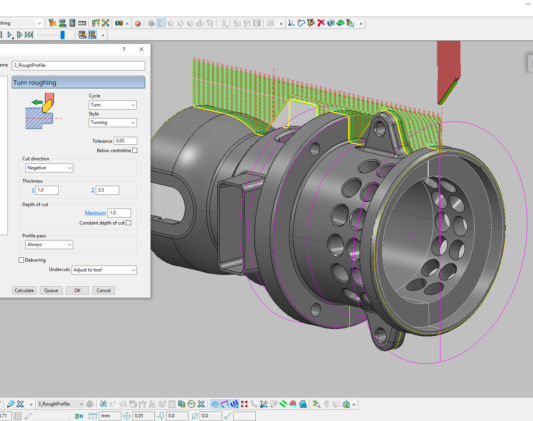The width and height of the screenshot is (533, 421).
Task: Click the ruler measure icon in top toolbar
Action: [x=82, y=23]
